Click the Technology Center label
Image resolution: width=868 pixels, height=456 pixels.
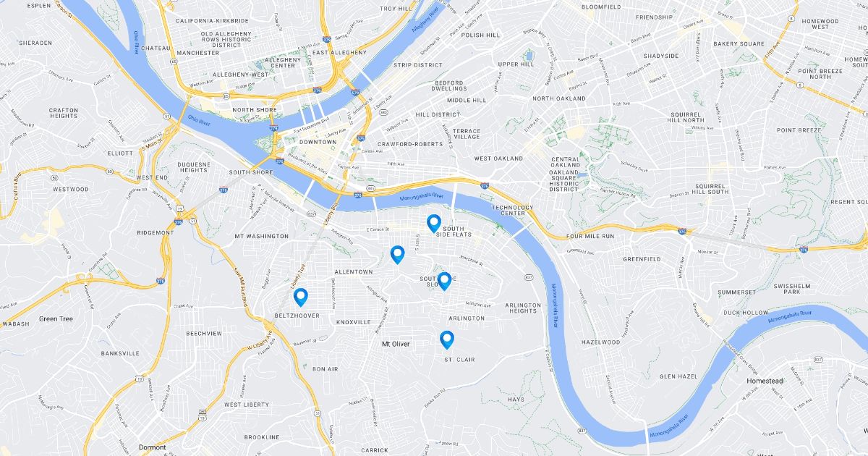pos(513,211)
